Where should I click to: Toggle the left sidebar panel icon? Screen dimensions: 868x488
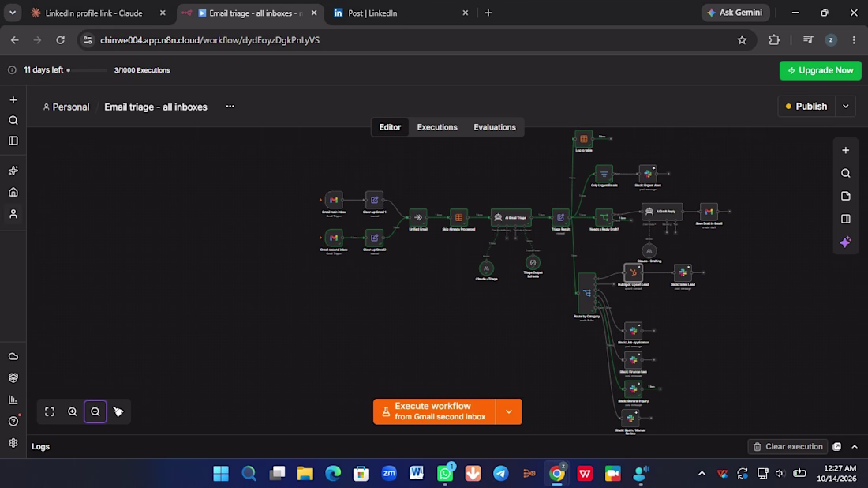[x=13, y=141]
